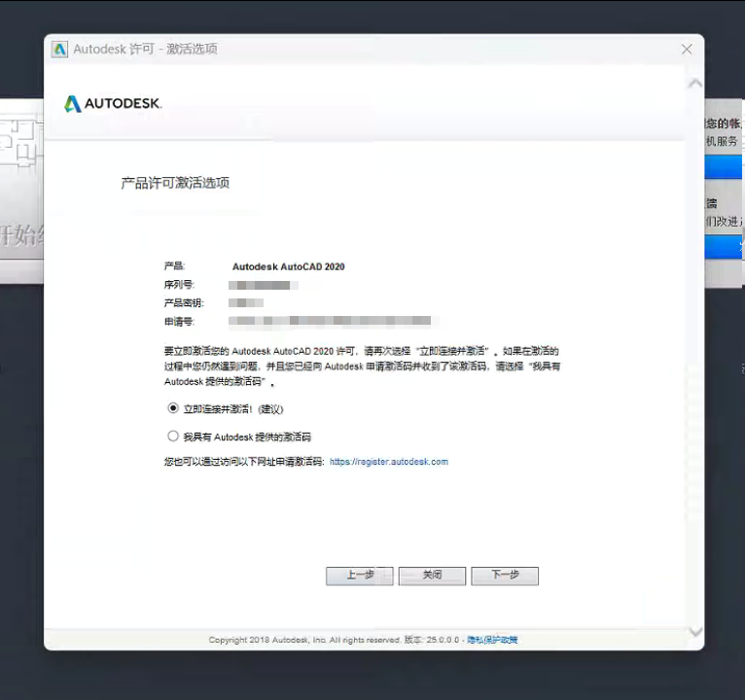Click the 产品密钥 label

click(184, 302)
